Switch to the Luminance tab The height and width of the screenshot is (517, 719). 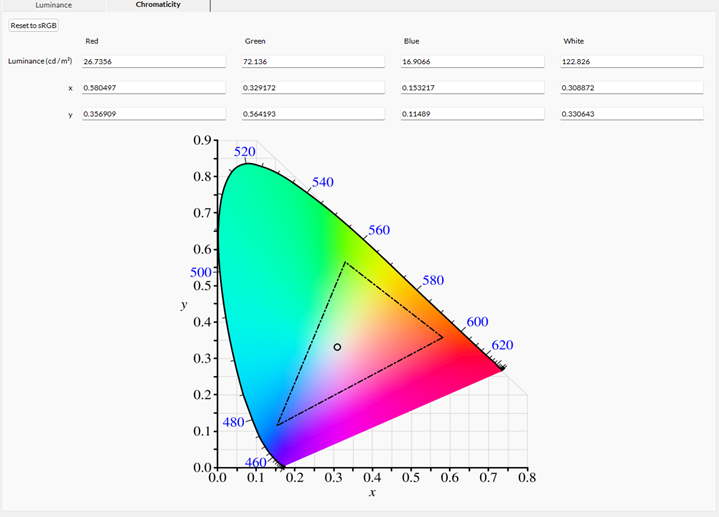pyautogui.click(x=53, y=5)
